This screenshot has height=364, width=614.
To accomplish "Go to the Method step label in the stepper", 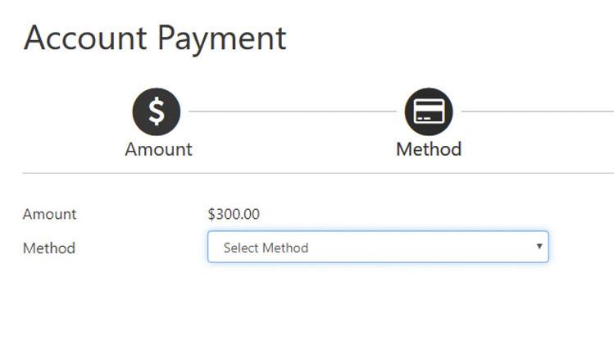I will click(x=429, y=149).
